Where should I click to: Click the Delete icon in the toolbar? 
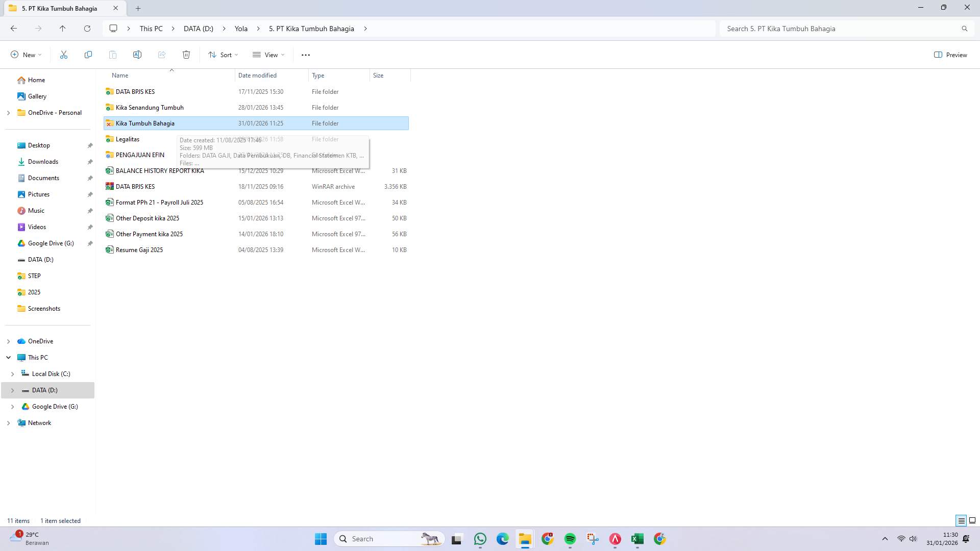coord(186,55)
